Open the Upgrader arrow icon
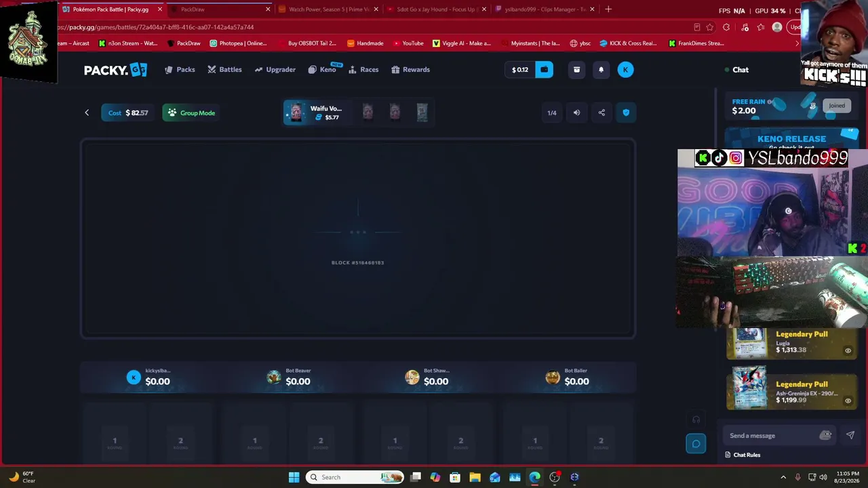The height and width of the screenshot is (488, 868). point(258,70)
